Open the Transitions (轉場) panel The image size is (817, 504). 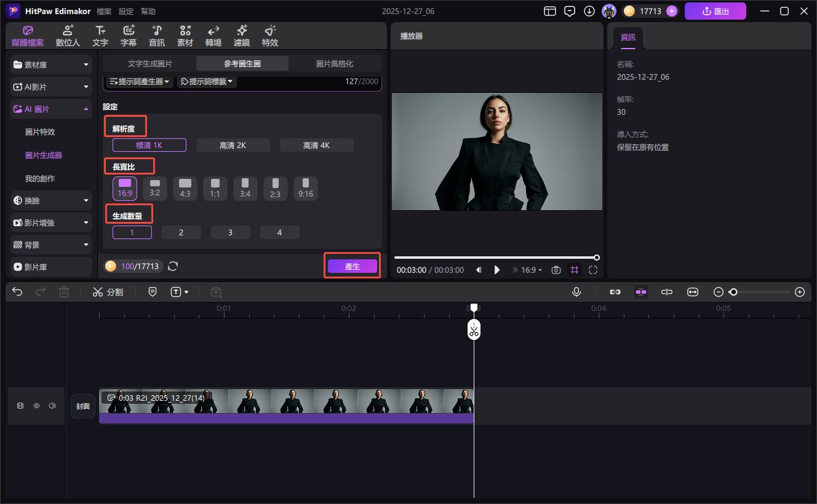213,36
